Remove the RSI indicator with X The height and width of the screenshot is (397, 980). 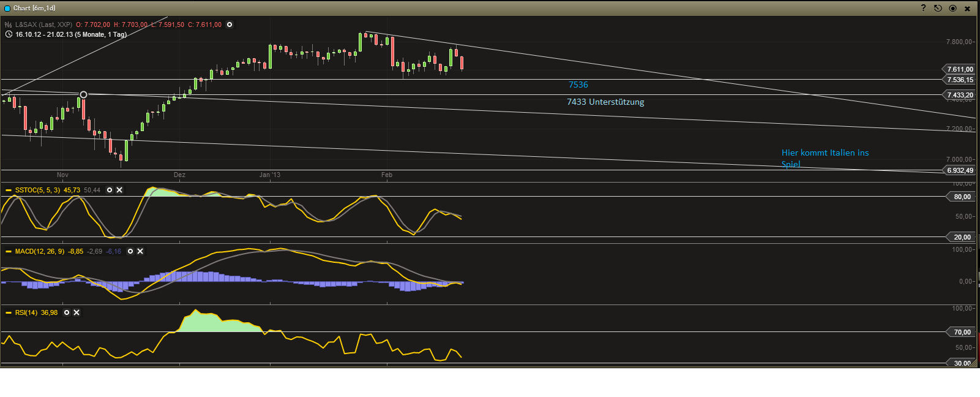click(x=77, y=312)
